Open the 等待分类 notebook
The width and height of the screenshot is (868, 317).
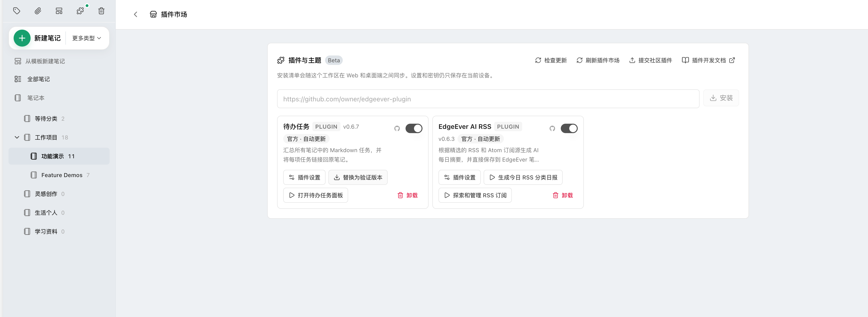click(59, 119)
